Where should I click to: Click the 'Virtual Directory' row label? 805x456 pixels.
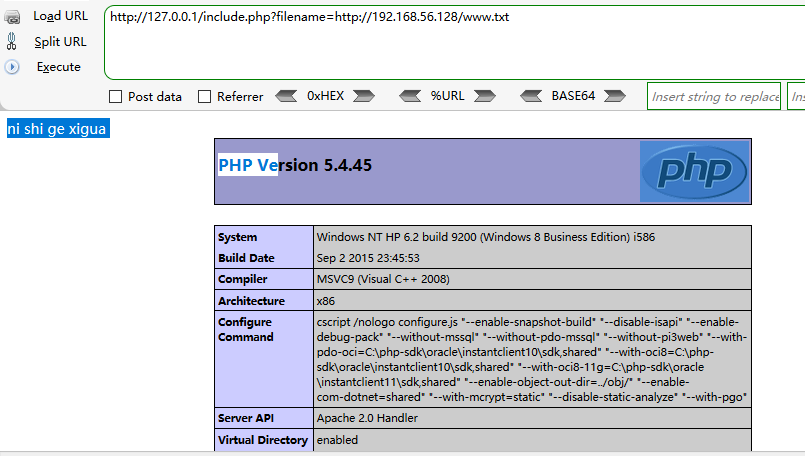262,440
